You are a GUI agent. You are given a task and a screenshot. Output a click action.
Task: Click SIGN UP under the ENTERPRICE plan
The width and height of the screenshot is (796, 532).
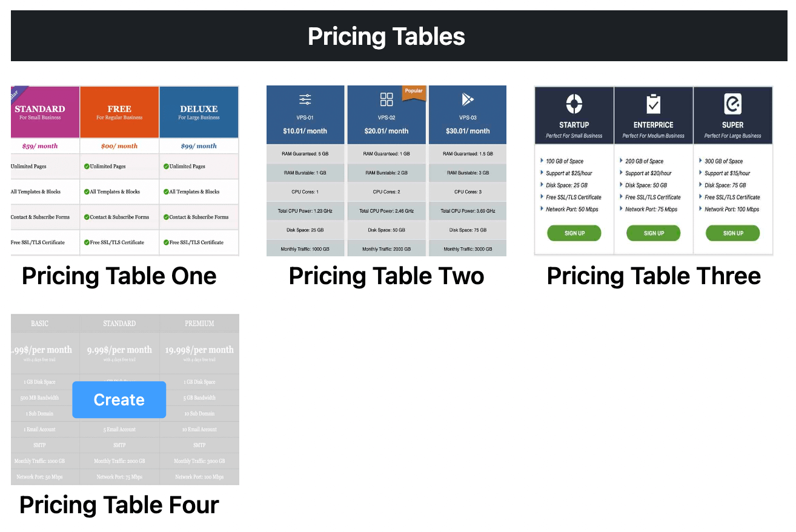pyautogui.click(x=653, y=233)
